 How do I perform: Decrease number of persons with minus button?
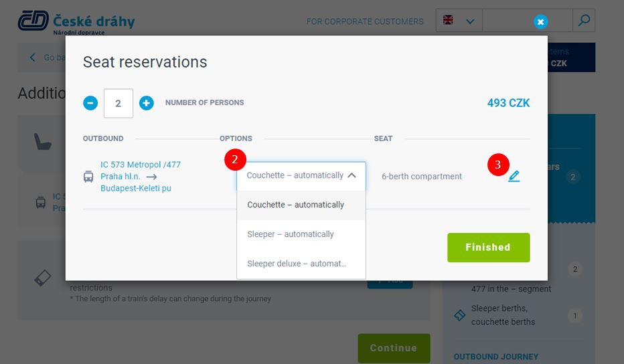90,103
